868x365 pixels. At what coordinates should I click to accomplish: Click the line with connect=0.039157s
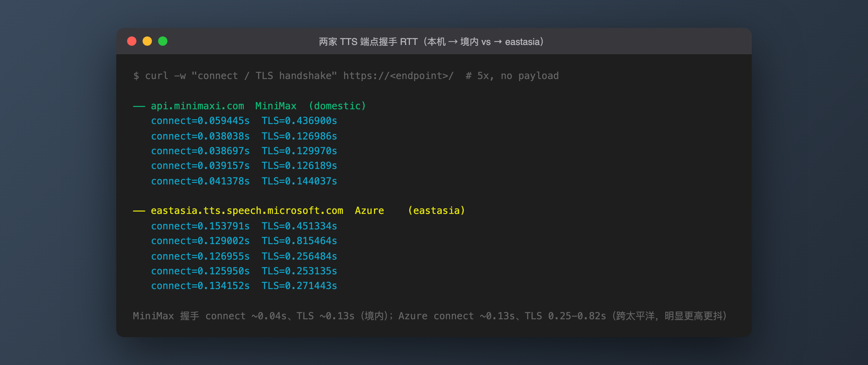tap(244, 166)
